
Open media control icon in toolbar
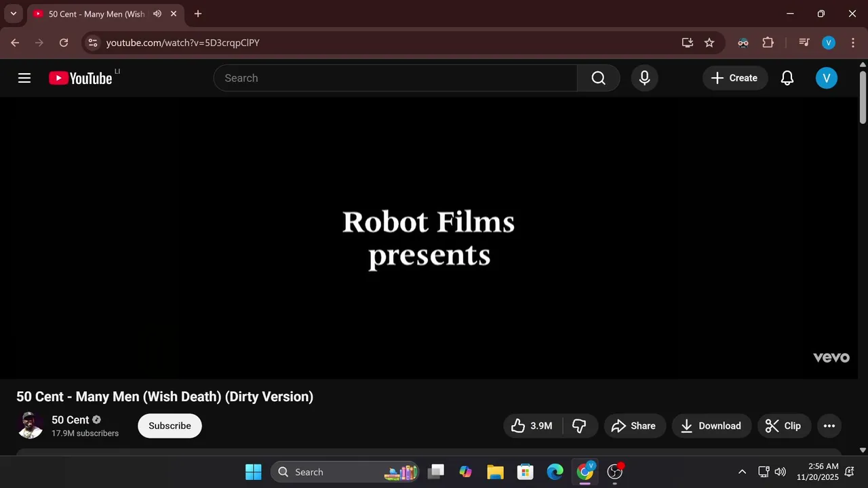click(x=804, y=43)
